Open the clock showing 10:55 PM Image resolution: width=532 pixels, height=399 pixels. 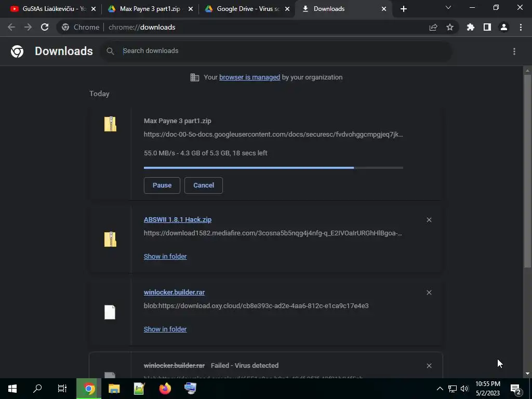pyautogui.click(x=487, y=389)
